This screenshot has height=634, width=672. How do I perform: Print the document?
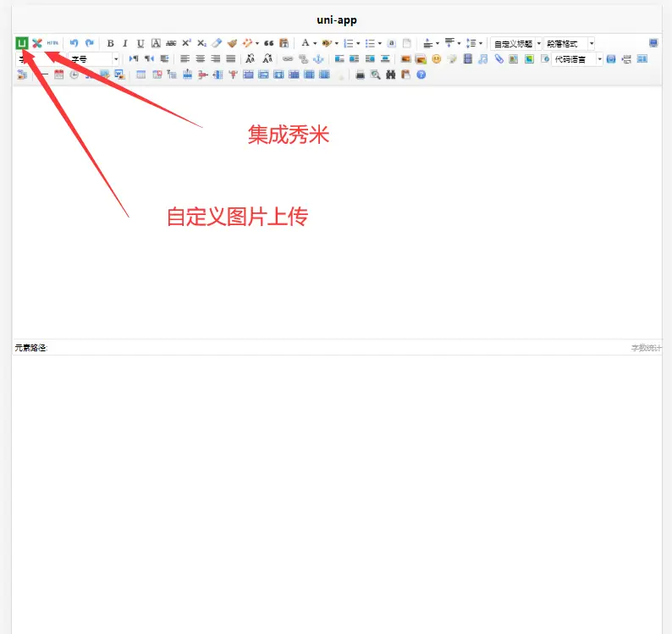[361, 74]
